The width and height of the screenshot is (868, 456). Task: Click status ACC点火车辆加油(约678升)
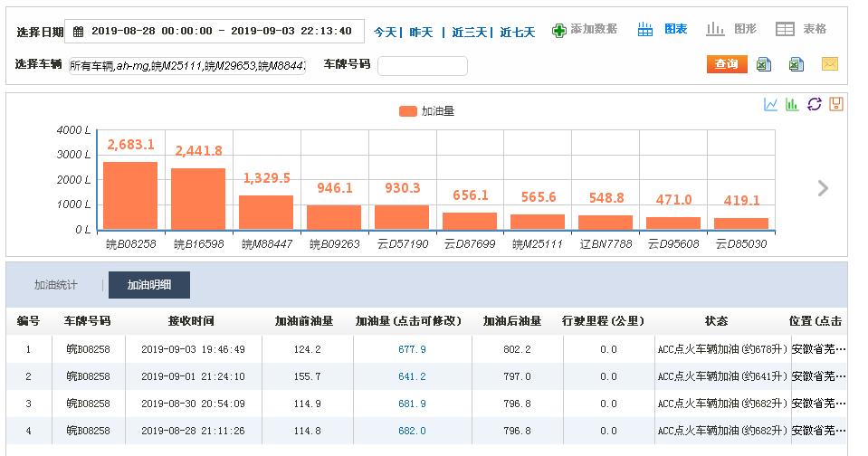(722, 349)
